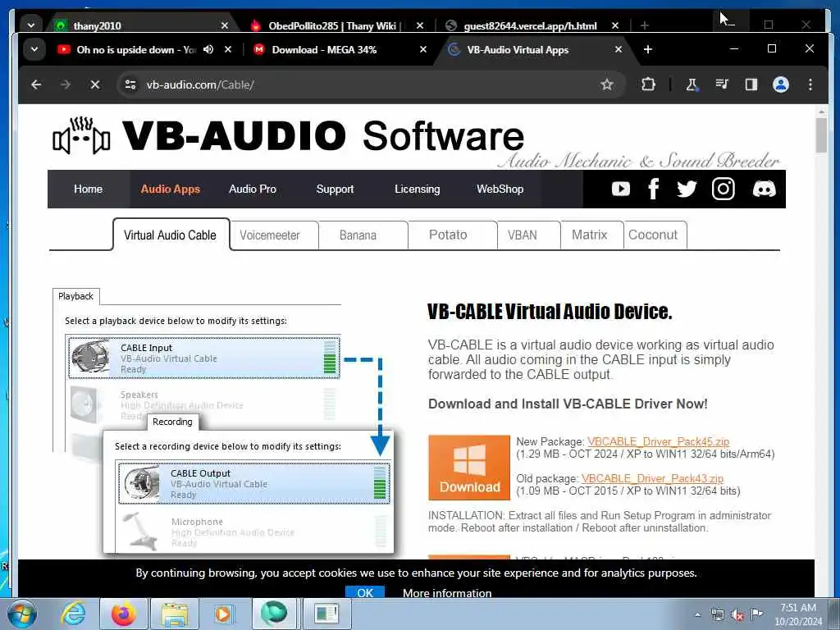The width and height of the screenshot is (840, 630).
Task: Open VB-Audio YouTube channel icon
Action: 621,189
